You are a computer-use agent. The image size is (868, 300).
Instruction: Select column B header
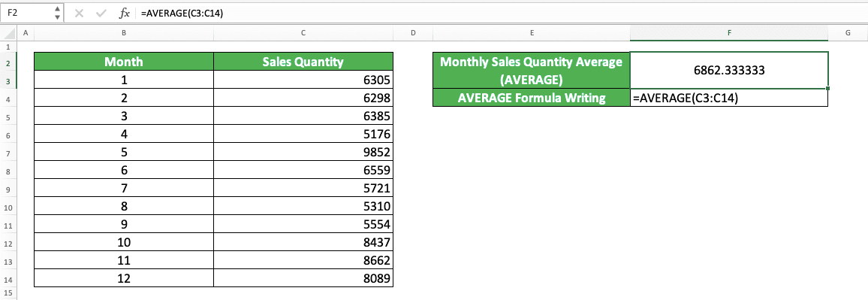(123, 33)
